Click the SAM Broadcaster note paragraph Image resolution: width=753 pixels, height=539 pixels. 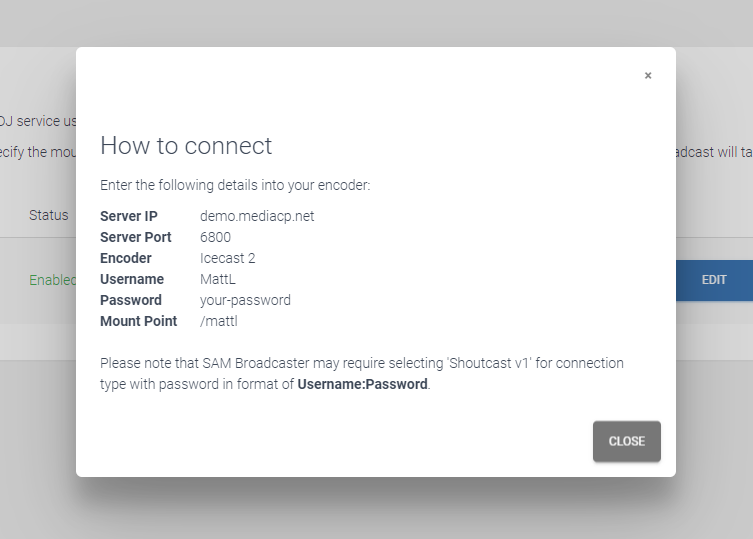362,374
